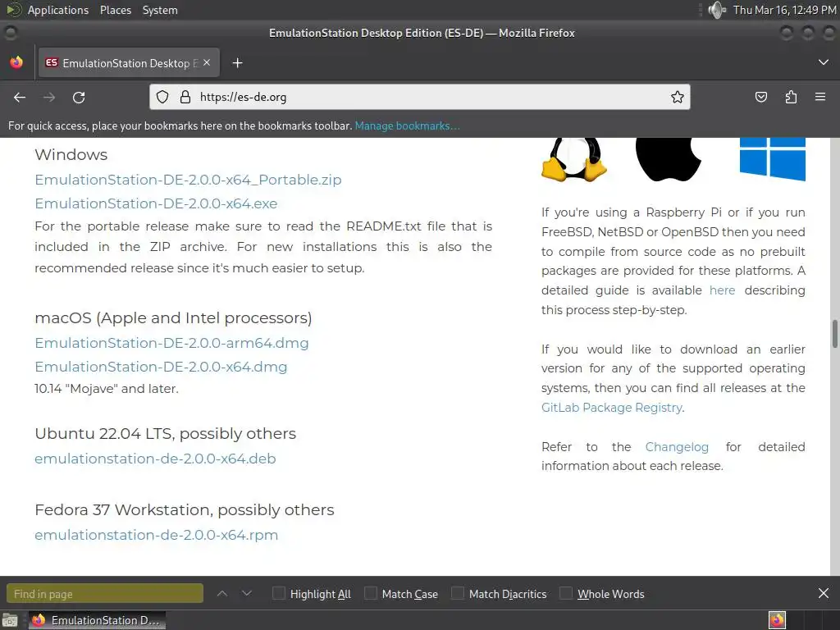Click '10.14 "Mojave" and later.' text
The image size is (840, 630).
click(107, 388)
